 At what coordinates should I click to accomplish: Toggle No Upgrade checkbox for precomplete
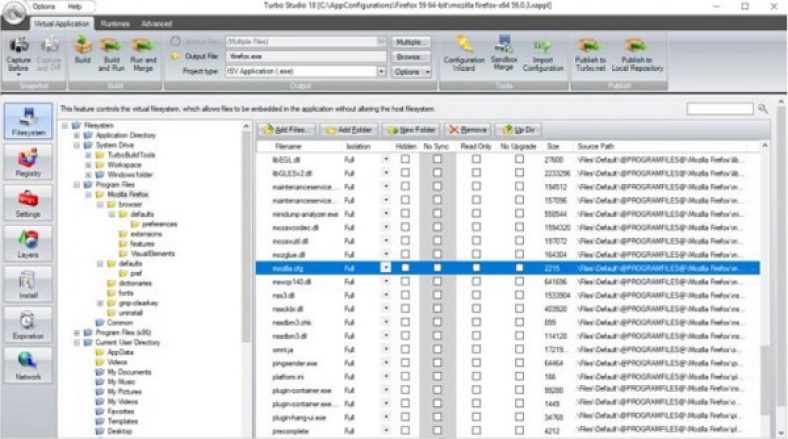pyautogui.click(x=519, y=430)
